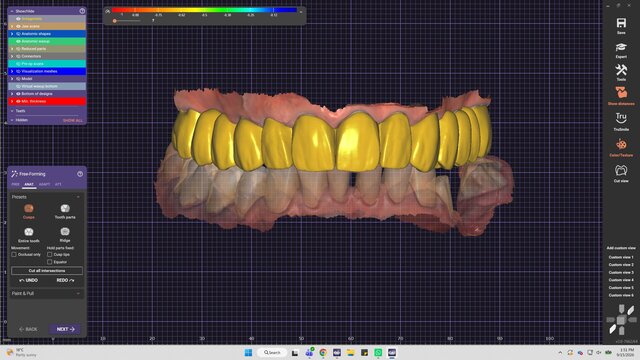The height and width of the screenshot is (360, 640).
Task: Click SHOW ALL hidden items
Action: click(73, 120)
